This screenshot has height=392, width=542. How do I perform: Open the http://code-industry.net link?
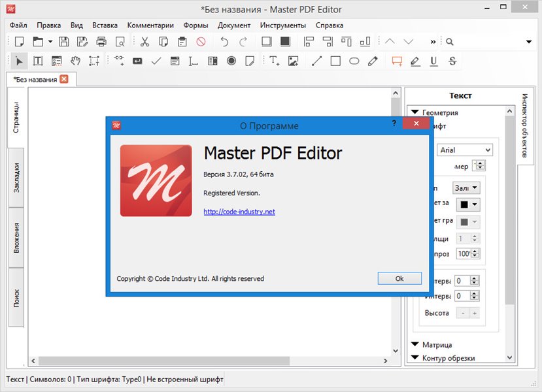click(239, 212)
